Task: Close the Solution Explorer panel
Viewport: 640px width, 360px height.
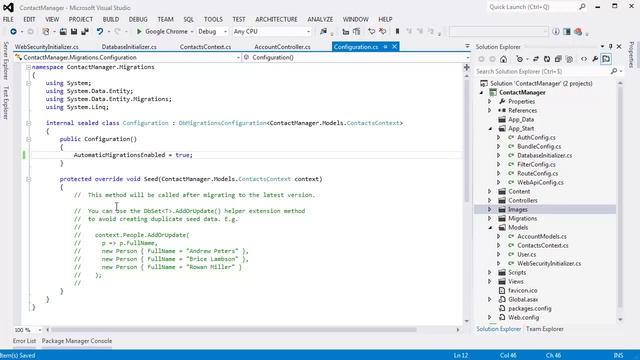Action: [x=619, y=47]
